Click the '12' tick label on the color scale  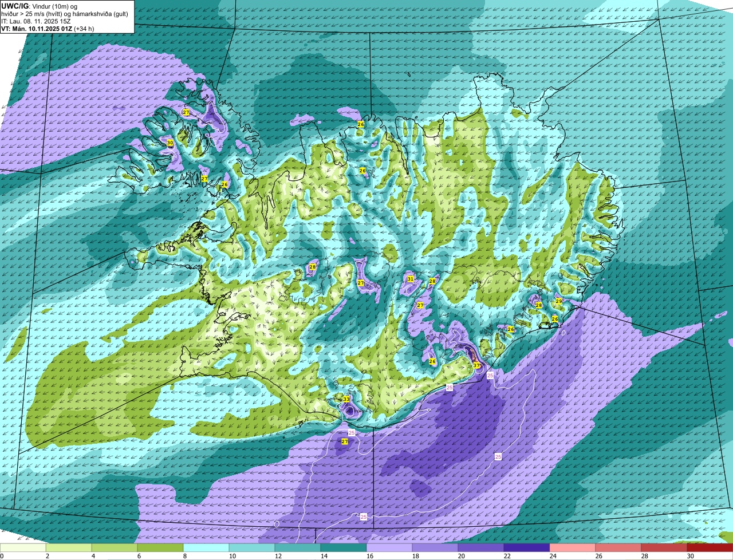[x=278, y=556]
